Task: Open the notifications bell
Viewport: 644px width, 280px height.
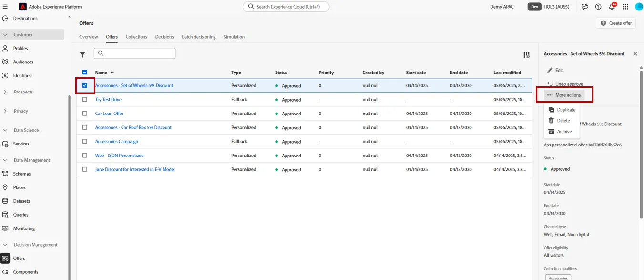Action: coord(612,7)
